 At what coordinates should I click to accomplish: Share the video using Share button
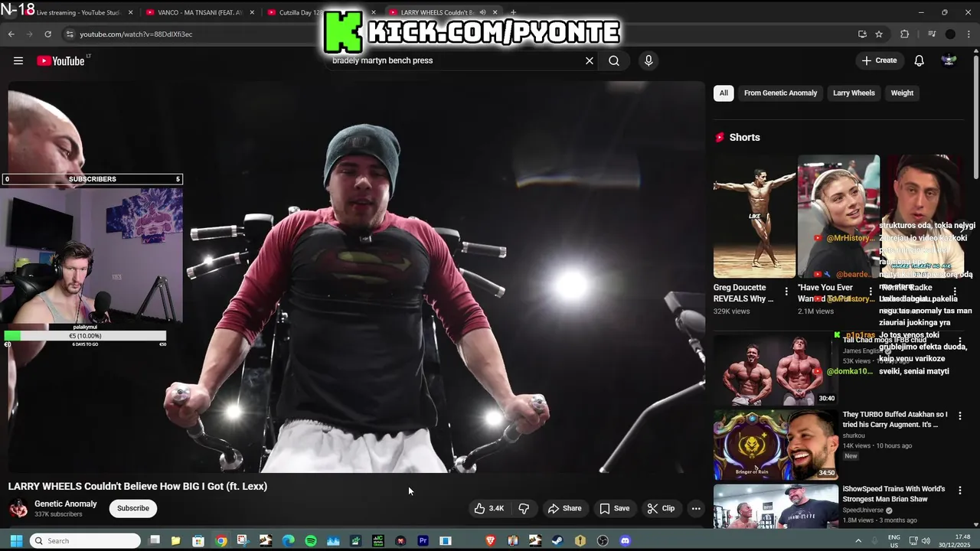(564, 508)
